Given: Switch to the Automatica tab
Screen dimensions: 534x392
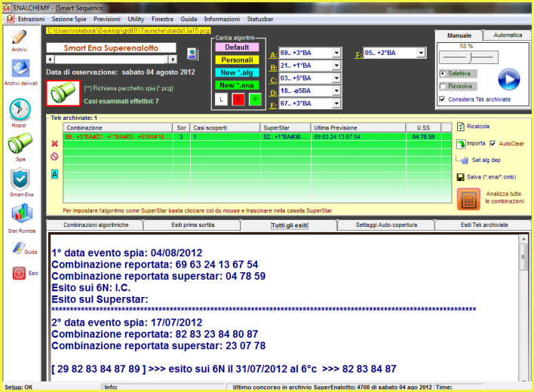Looking at the screenshot, I should [508, 35].
